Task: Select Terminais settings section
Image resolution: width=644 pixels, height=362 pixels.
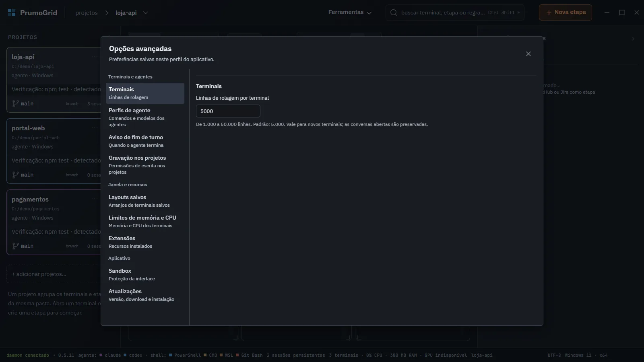Action: coord(145,93)
